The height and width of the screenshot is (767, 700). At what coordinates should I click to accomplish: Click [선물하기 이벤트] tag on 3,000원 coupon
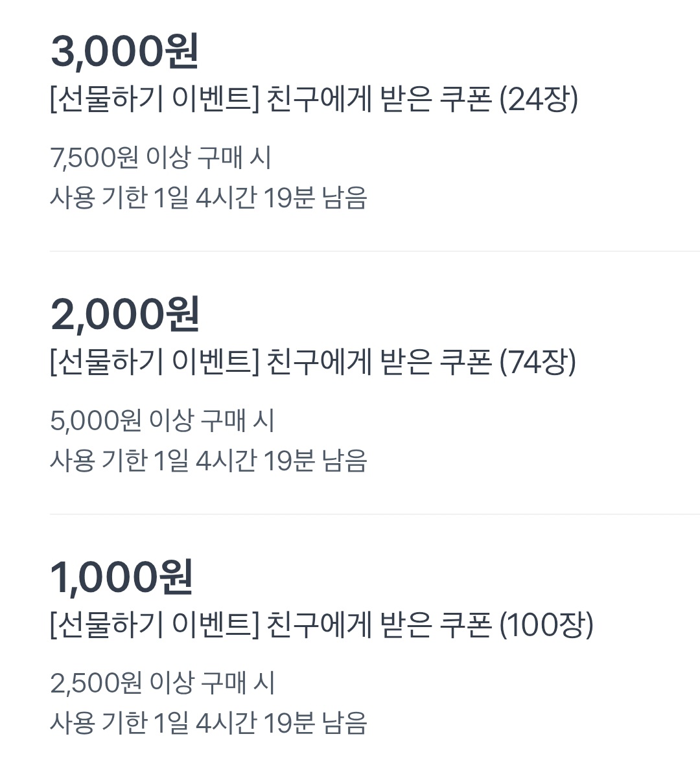pyautogui.click(x=154, y=100)
